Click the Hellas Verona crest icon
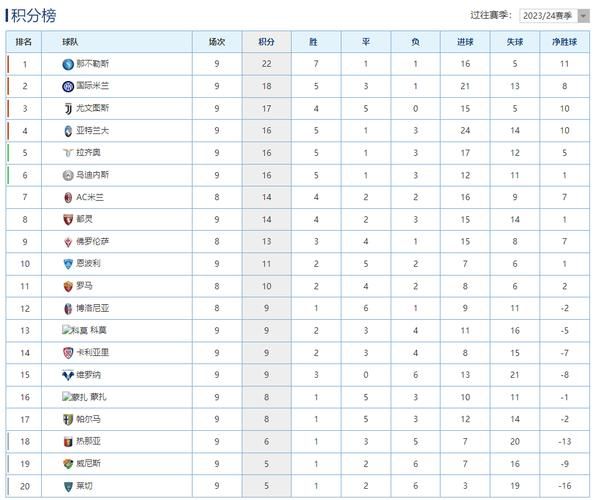The image size is (595, 500). (68, 375)
